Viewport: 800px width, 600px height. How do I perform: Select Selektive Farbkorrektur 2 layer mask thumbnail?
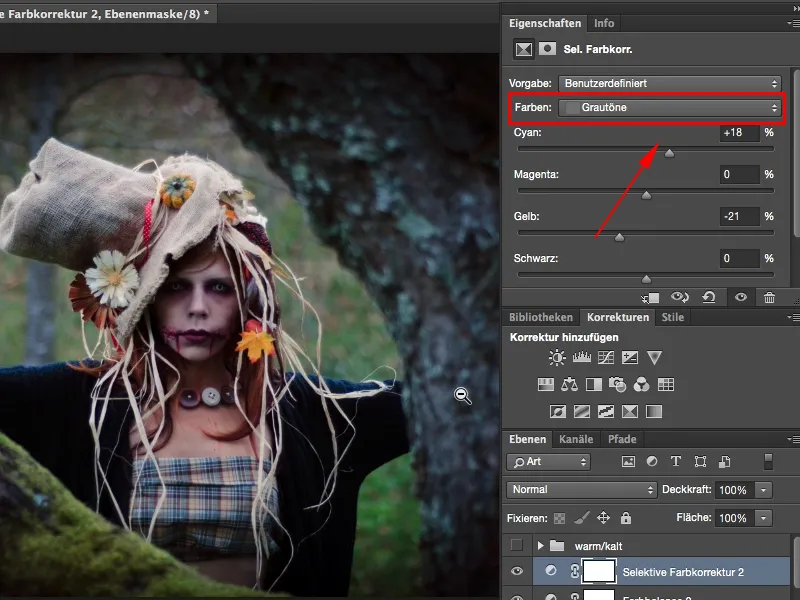599,571
